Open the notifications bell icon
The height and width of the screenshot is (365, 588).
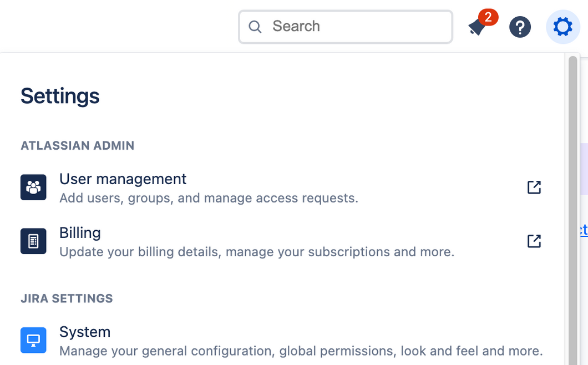(477, 27)
